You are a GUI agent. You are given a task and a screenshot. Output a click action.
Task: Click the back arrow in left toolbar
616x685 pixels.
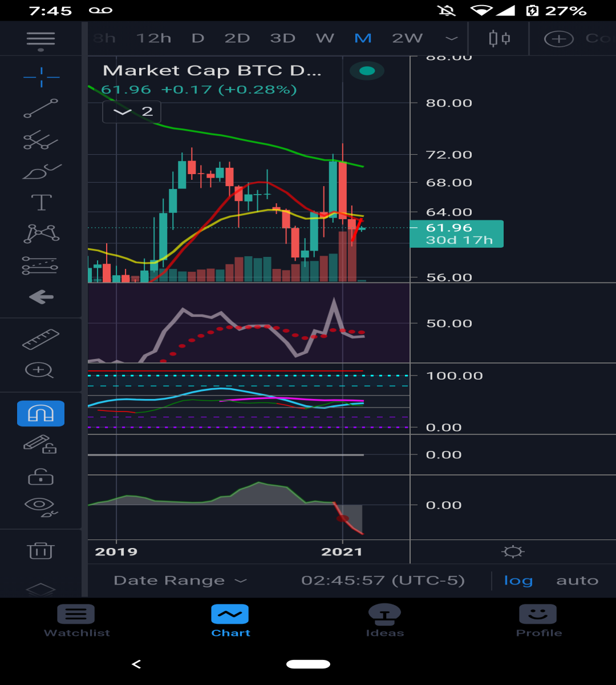point(41,297)
